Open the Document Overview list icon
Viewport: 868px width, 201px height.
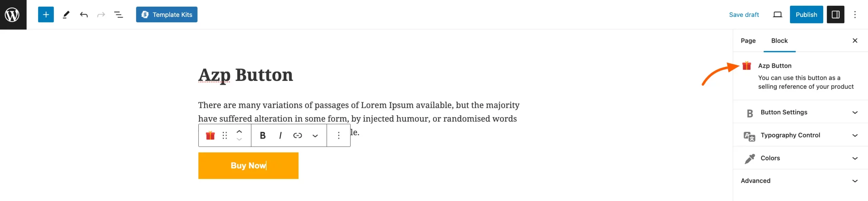(118, 15)
